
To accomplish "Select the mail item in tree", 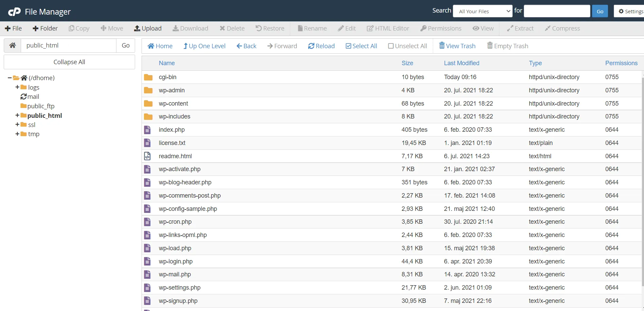I will click(x=30, y=97).
